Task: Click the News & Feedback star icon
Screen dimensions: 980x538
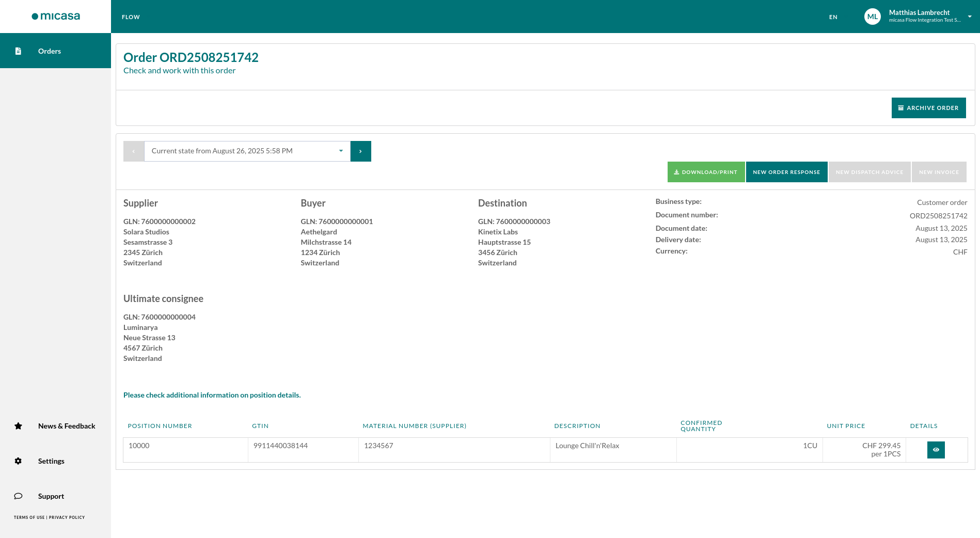Action: coord(18,426)
